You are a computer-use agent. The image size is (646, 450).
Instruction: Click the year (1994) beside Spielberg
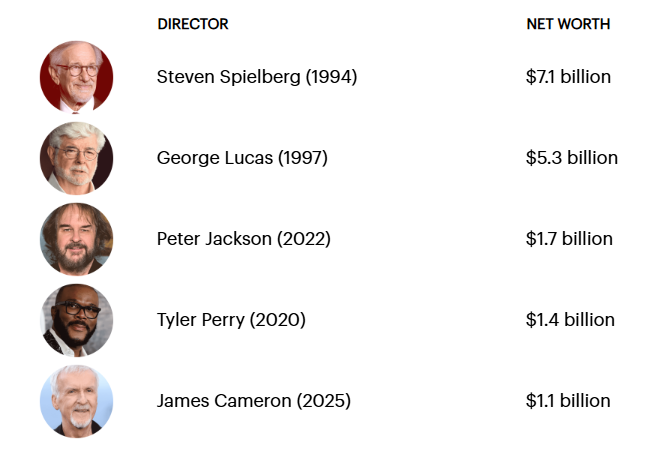pyautogui.click(x=332, y=77)
